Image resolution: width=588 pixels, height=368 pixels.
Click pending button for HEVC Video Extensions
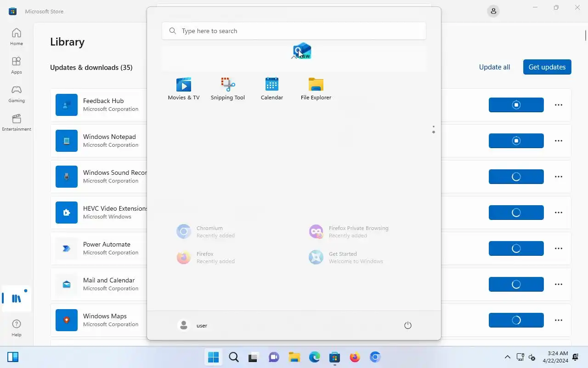(516, 213)
